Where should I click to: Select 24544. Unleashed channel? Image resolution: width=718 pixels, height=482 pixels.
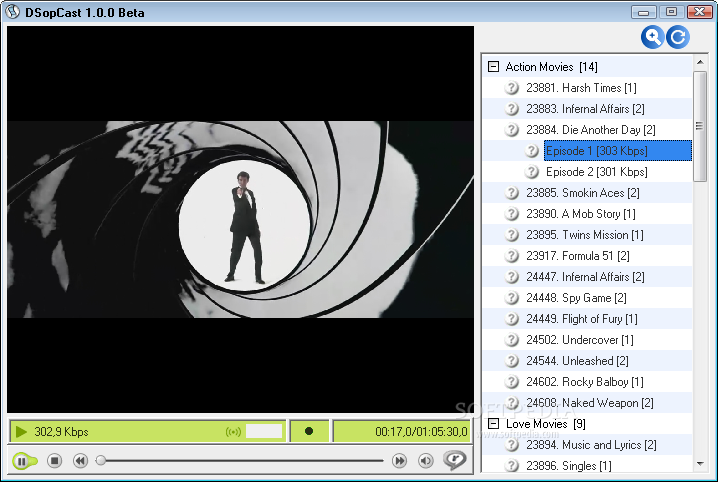577,361
